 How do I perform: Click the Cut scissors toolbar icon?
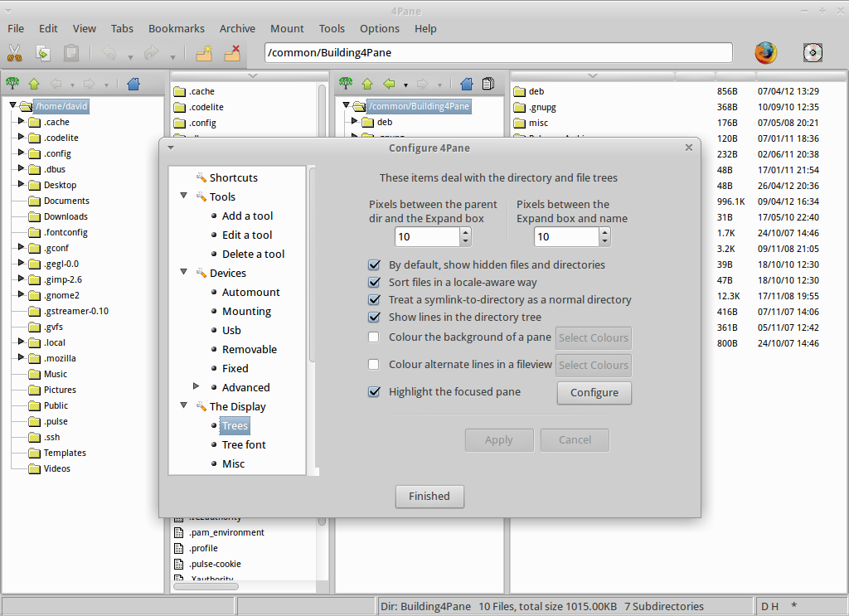[x=15, y=52]
